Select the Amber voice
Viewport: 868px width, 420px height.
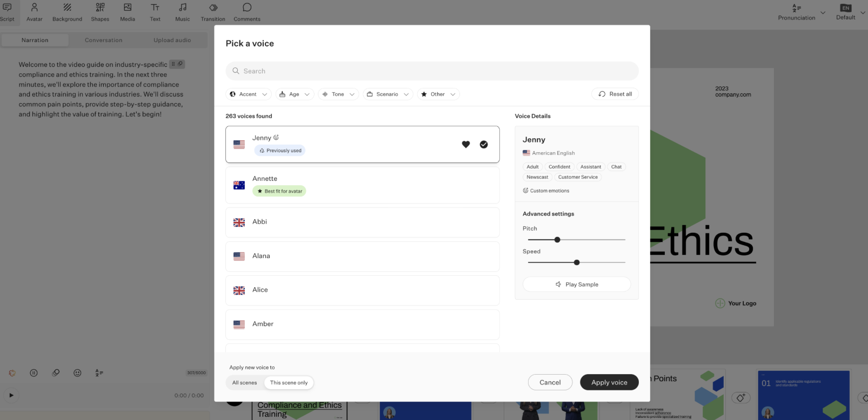pyautogui.click(x=363, y=324)
